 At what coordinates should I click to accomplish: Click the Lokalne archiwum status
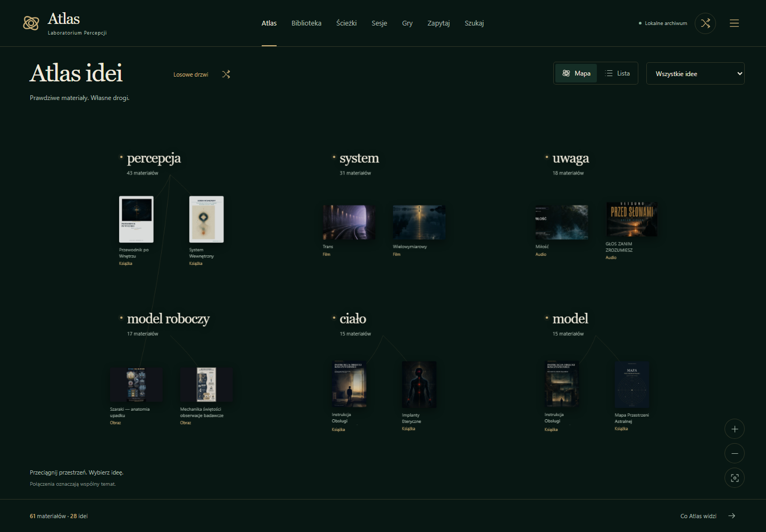(663, 23)
